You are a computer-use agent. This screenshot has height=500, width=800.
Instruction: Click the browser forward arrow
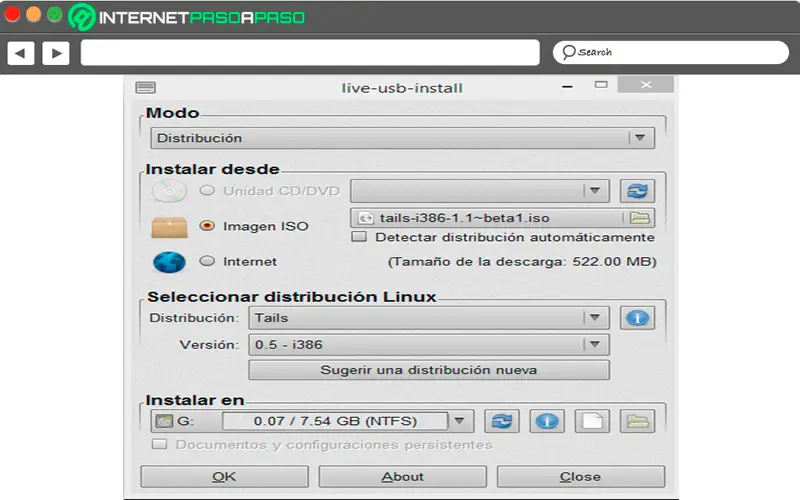56,53
